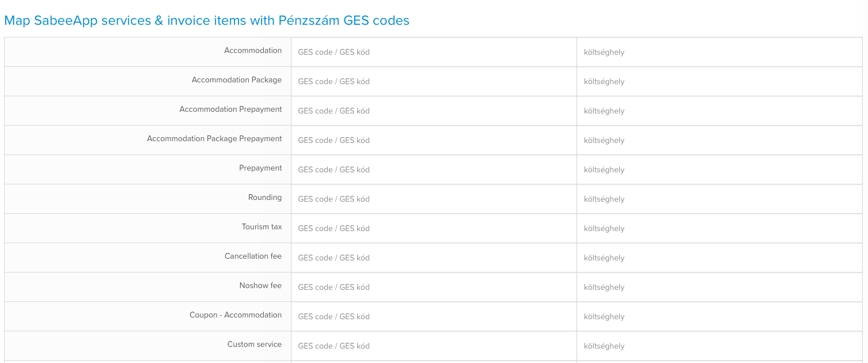Click Tourism tax GES code field

click(x=434, y=229)
